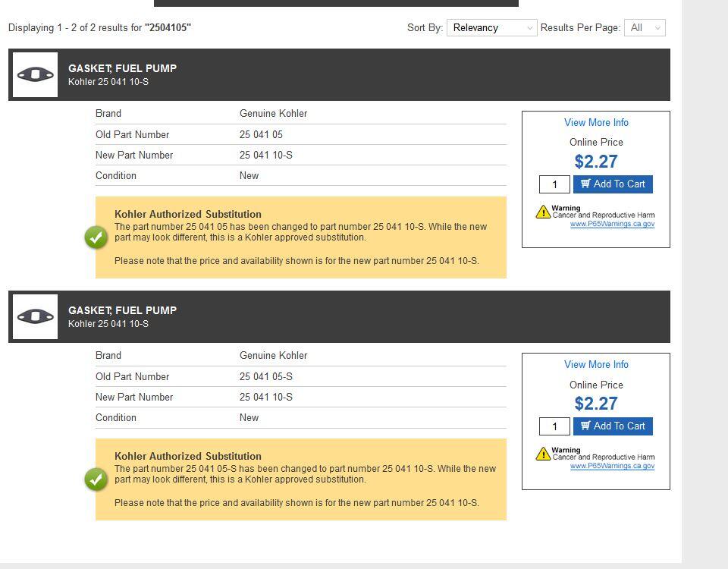Click the second fuel pump gasket thumbnail
Viewport: 728px width, 569px height.
pyautogui.click(x=35, y=316)
